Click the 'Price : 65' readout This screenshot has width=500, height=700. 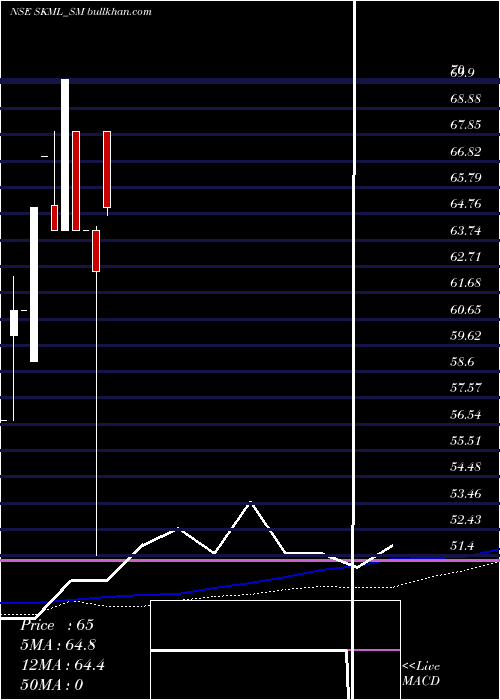57,625
